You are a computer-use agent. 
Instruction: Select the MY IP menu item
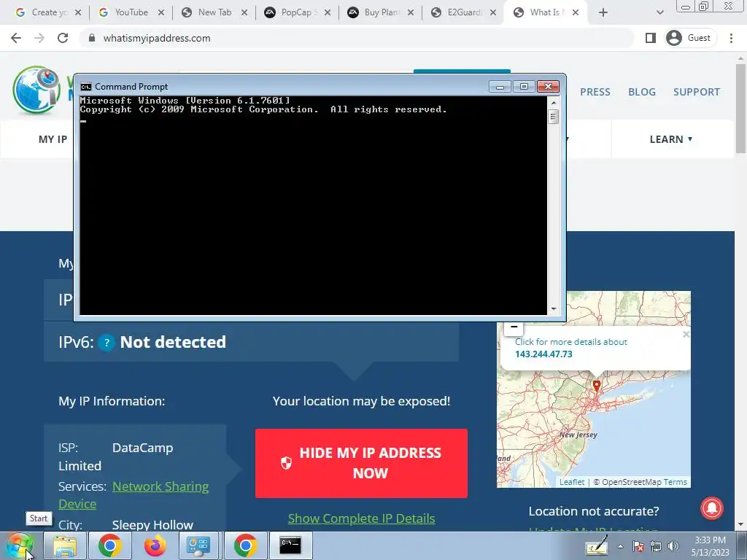[x=53, y=139]
